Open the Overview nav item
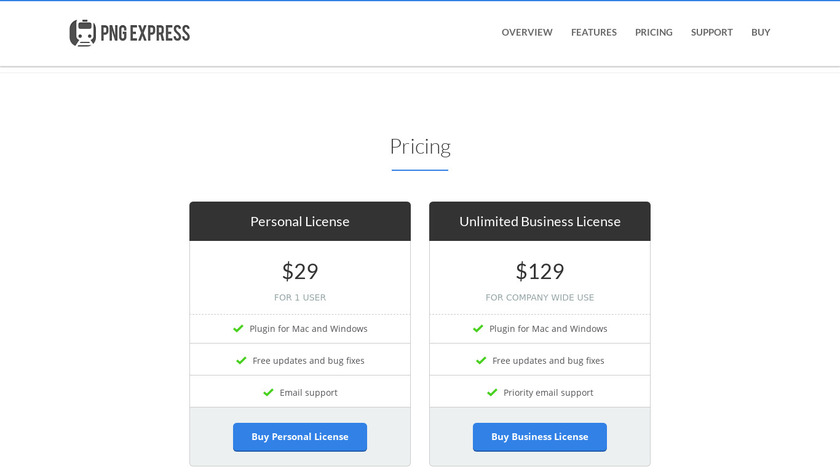The width and height of the screenshot is (840, 472). click(527, 33)
